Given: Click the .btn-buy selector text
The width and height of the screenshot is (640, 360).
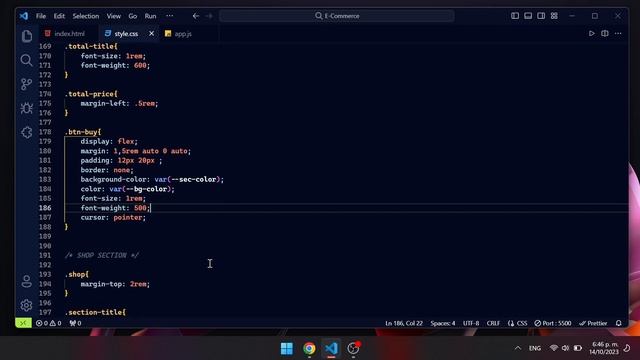Looking at the screenshot, I should (x=83, y=132).
